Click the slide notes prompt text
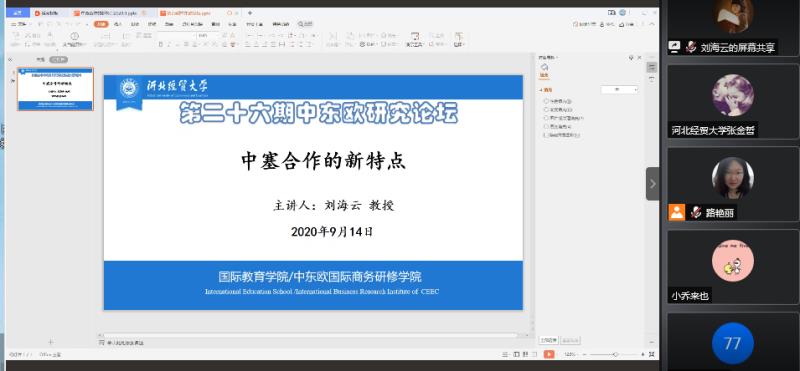Image resolution: width=800 pixels, height=371 pixels. 125,343
